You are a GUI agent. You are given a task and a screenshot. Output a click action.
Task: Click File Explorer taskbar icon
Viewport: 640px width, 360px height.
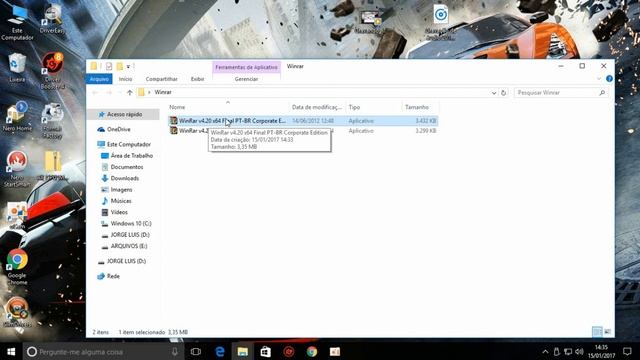[x=242, y=351]
